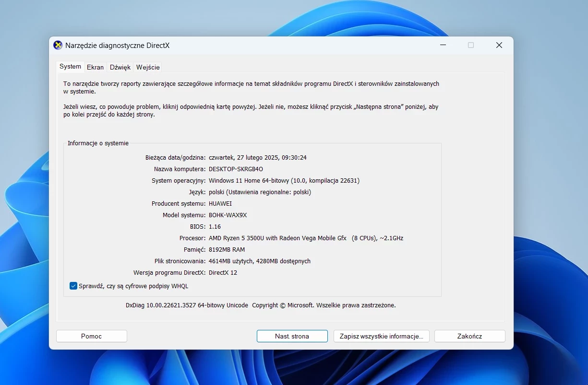Click the Pamięć label
Viewport: 588px width, 385px height.
[x=194, y=249]
